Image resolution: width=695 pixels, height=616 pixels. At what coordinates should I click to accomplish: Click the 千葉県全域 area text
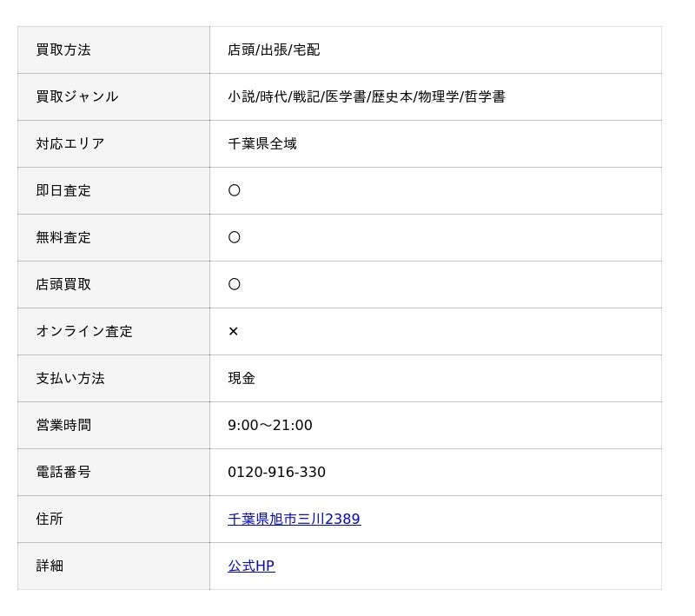pyautogui.click(x=262, y=143)
